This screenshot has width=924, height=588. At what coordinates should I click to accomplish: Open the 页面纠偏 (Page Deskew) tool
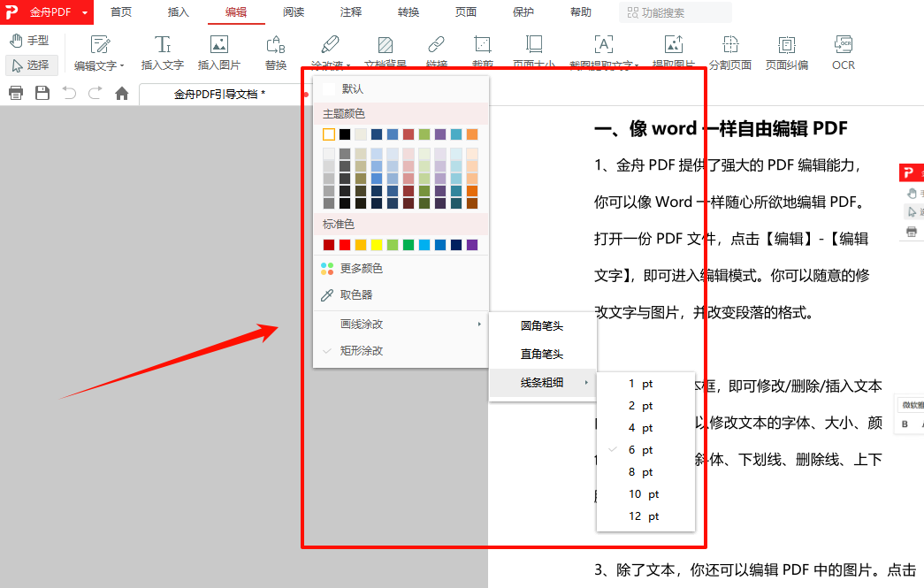(785, 53)
